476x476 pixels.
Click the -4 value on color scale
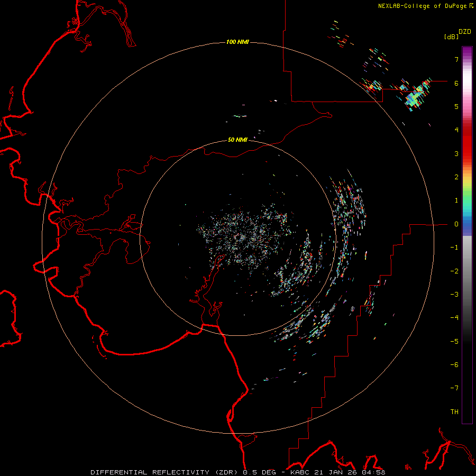(x=454, y=318)
